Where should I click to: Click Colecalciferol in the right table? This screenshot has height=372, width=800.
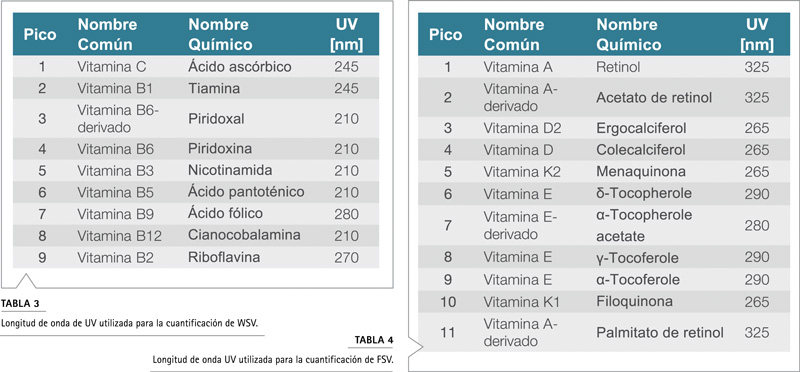[x=640, y=150]
